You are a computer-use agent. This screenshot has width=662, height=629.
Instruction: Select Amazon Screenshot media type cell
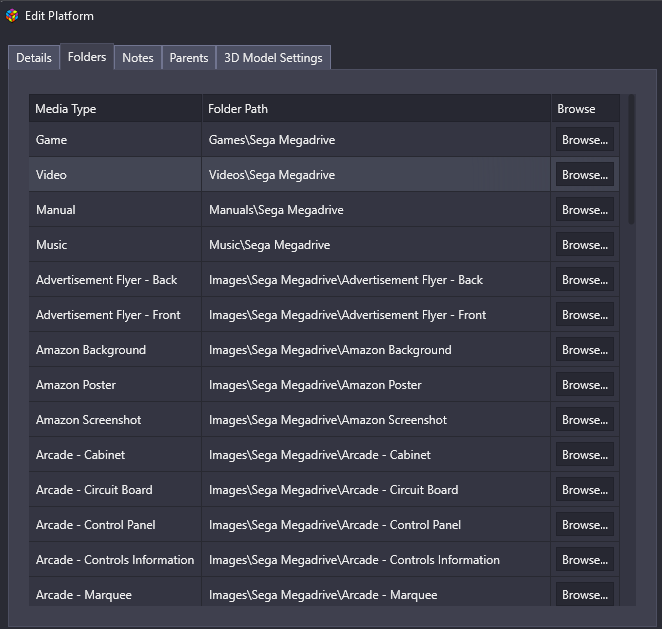(x=115, y=420)
